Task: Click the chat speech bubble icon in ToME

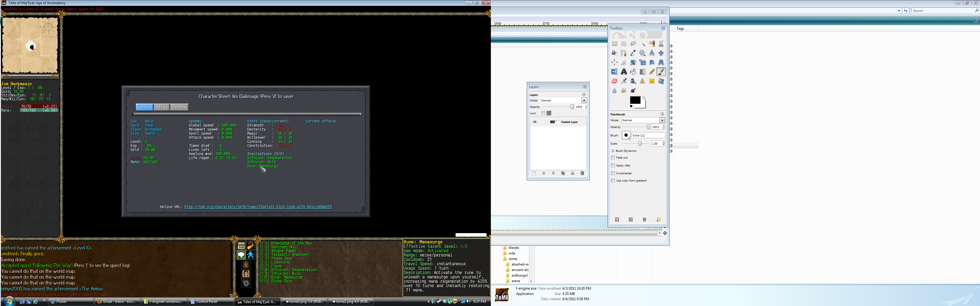Action: [241, 255]
